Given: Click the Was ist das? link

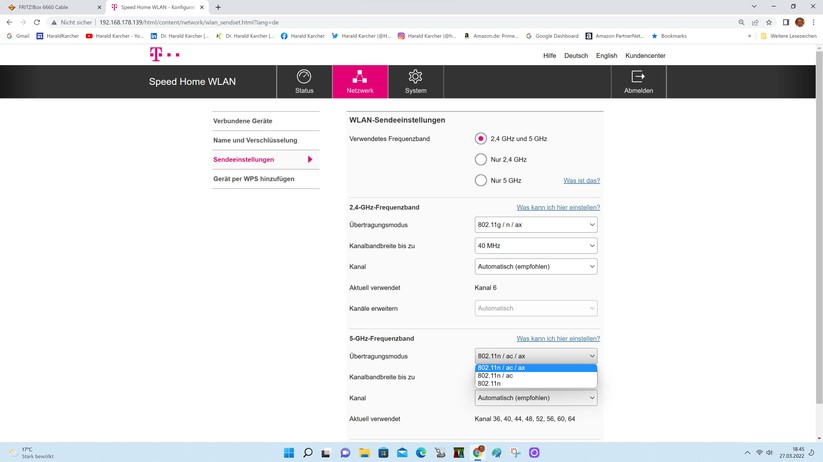Looking at the screenshot, I should pyautogui.click(x=582, y=181).
